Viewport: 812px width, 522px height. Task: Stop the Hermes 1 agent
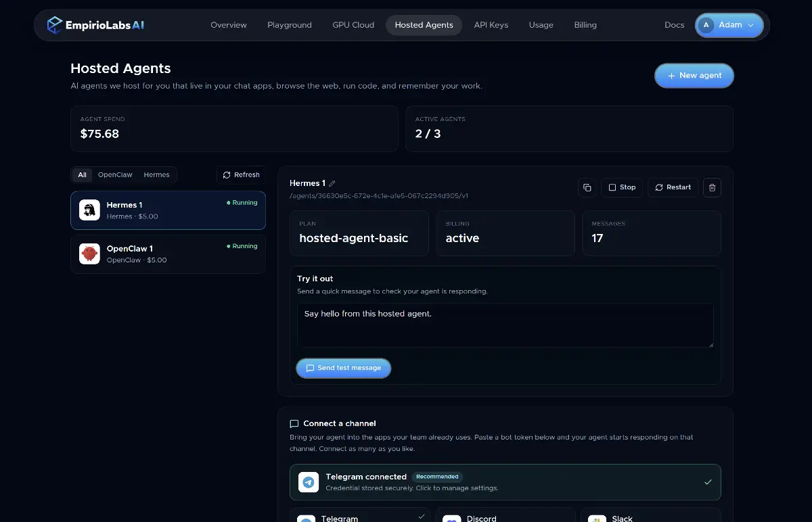[x=622, y=187]
